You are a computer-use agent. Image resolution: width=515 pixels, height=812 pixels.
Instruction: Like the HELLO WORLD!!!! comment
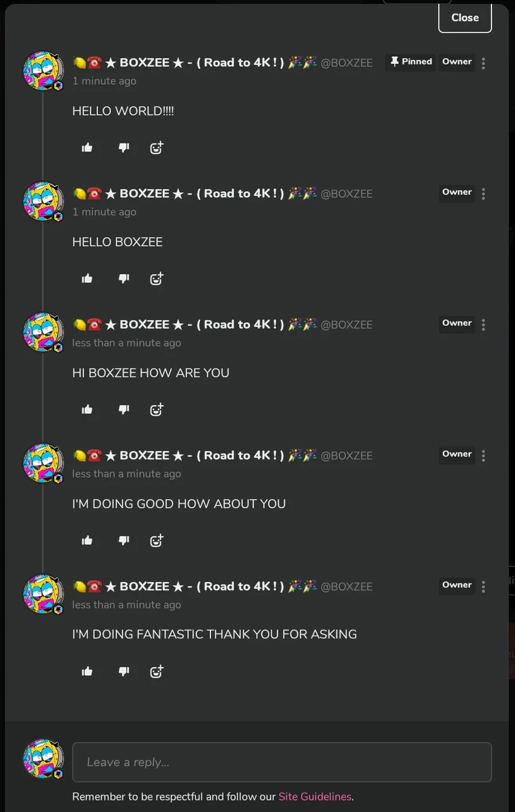pos(87,148)
